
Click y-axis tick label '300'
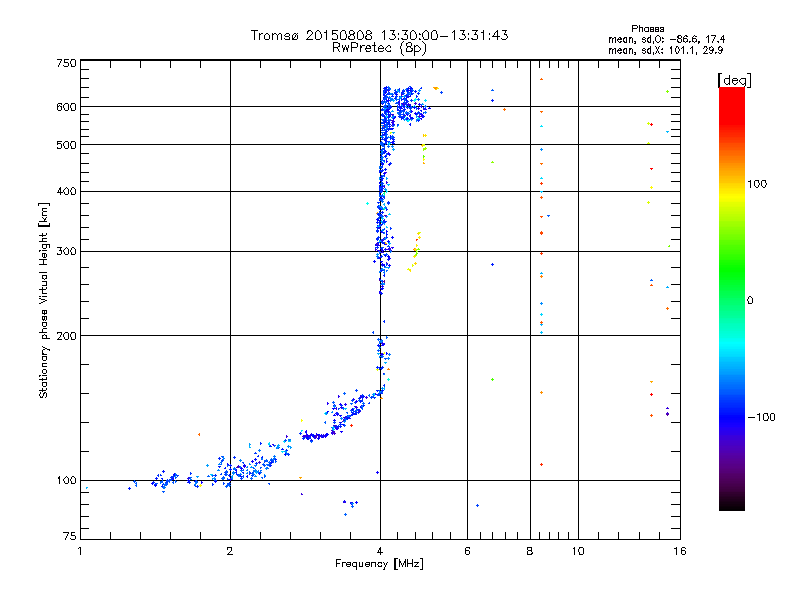coord(67,252)
